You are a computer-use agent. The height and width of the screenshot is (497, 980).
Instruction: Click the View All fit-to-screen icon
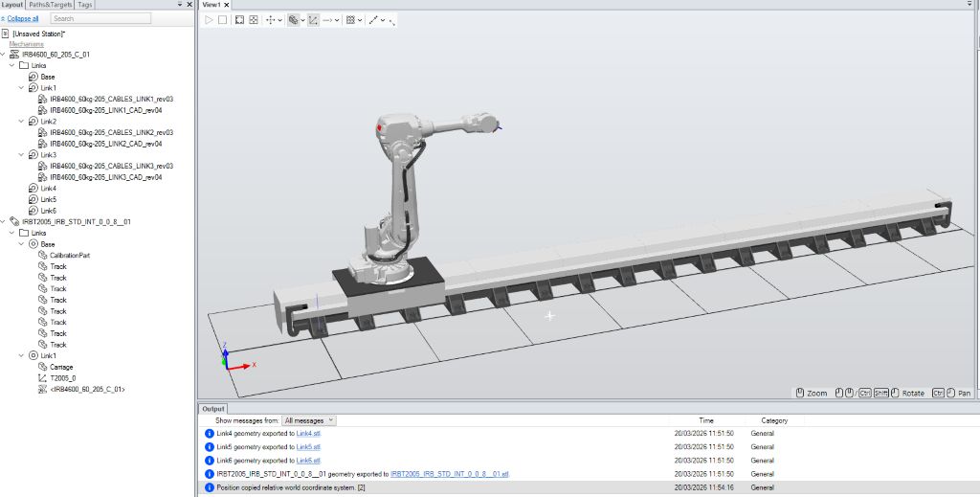(239, 20)
